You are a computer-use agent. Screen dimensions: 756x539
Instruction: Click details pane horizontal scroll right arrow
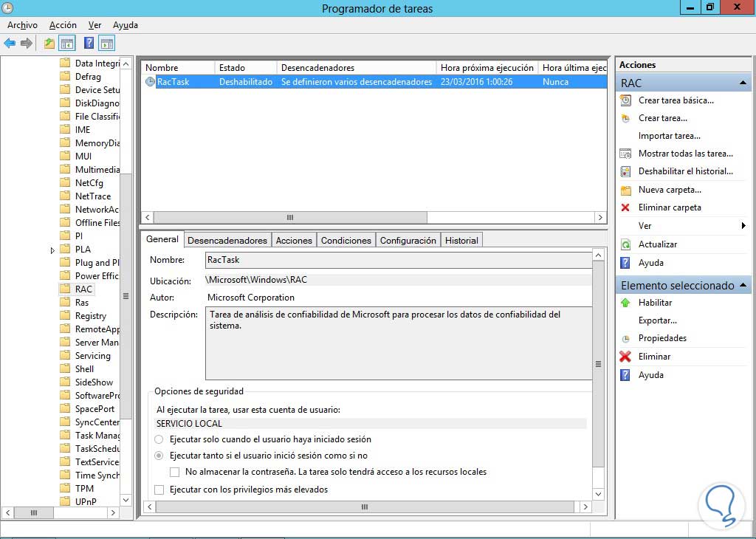pos(585,507)
